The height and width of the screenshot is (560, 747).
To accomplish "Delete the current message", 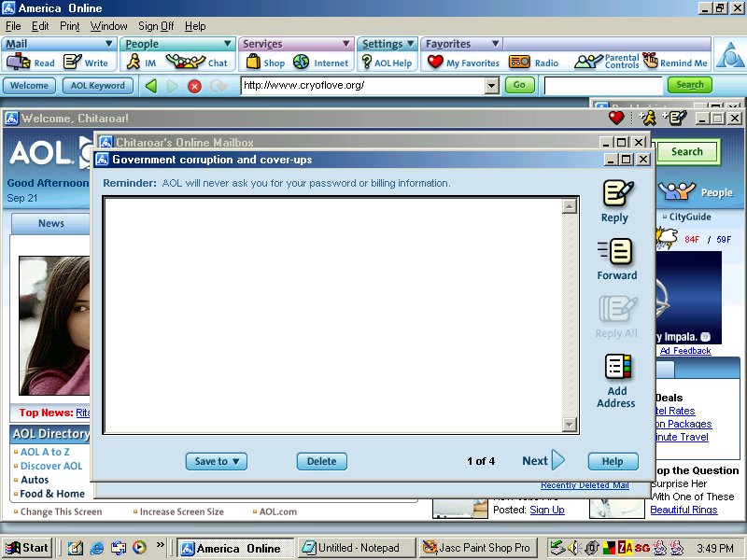I will [x=321, y=461].
